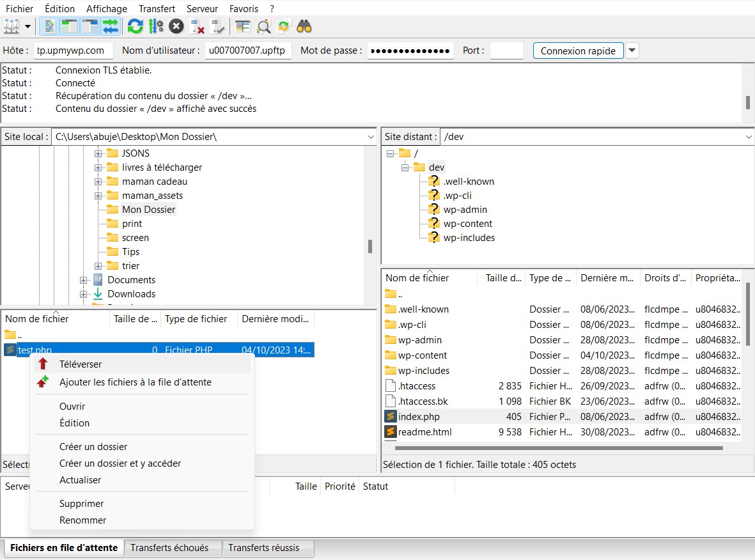This screenshot has width=755, height=560.
Task: Toggle the local directory tree display
Action: [70, 26]
